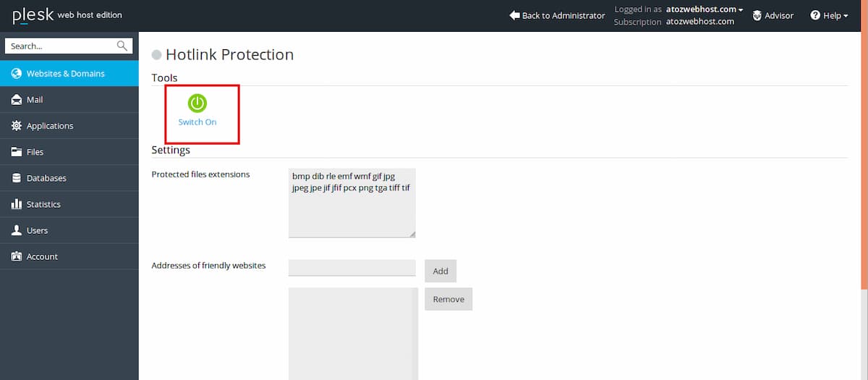Click the Files folder icon
Screen dimensions: 868x380
tap(16, 152)
